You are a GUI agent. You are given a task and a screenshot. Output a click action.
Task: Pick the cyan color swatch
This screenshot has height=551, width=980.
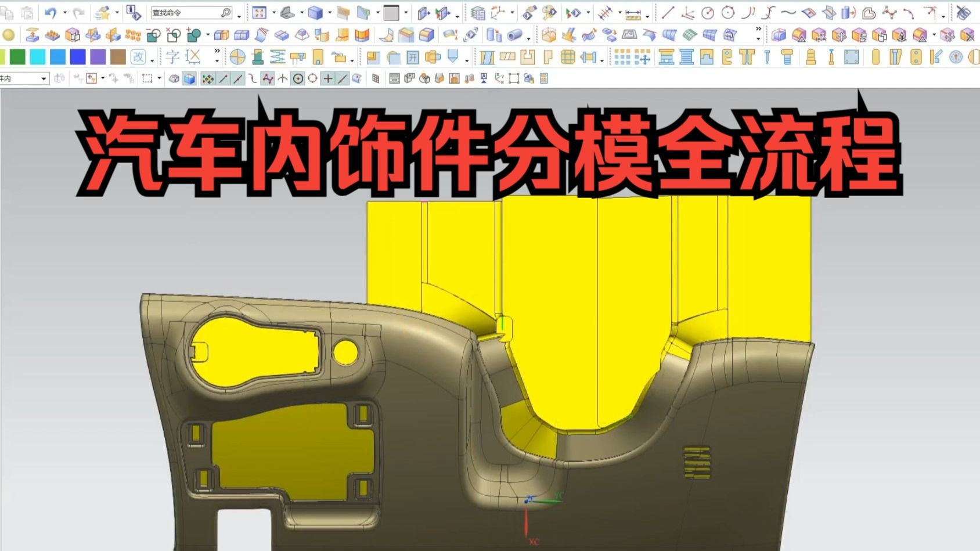click(x=38, y=57)
